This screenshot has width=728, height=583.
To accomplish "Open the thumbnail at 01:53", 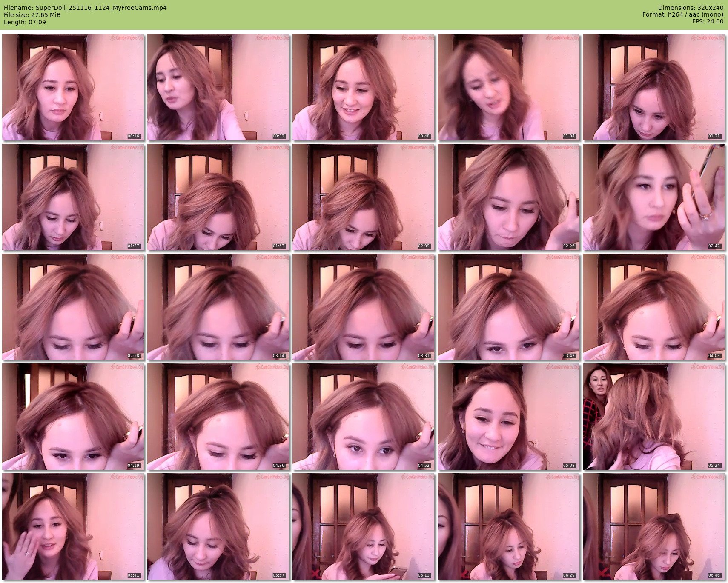I will pyautogui.click(x=218, y=197).
